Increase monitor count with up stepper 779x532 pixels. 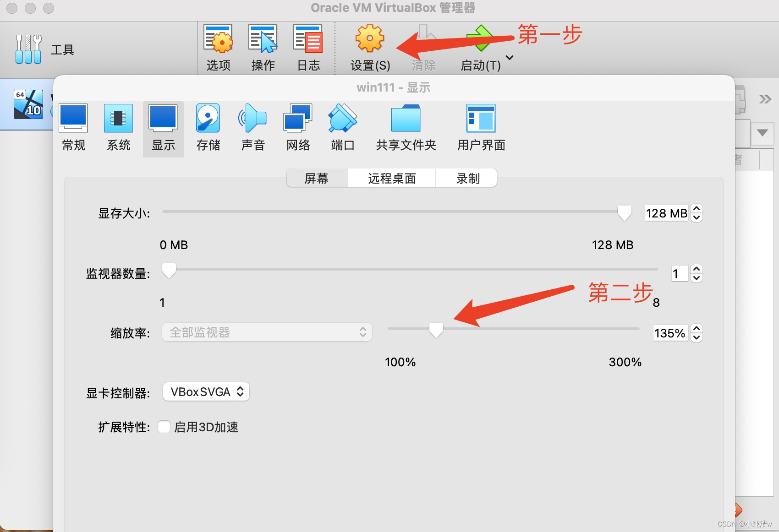(697, 269)
